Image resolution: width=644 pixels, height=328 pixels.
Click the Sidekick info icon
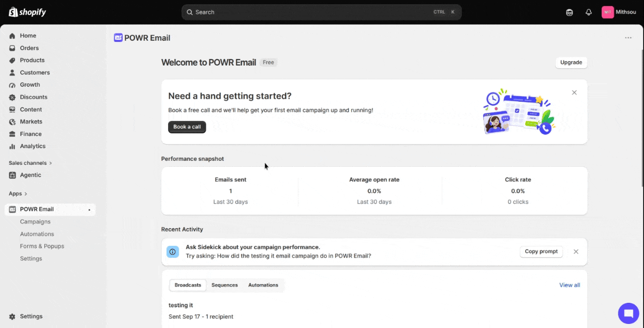(173, 251)
